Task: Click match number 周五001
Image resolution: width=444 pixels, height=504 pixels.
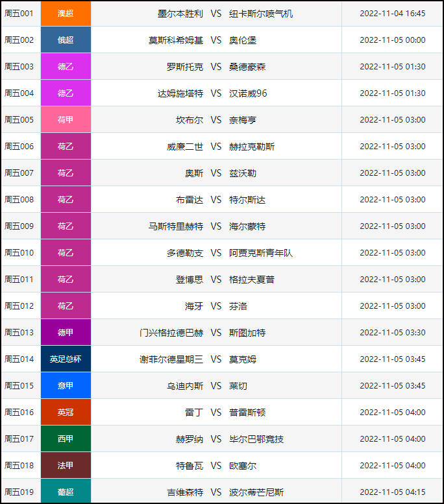Action: pos(19,14)
